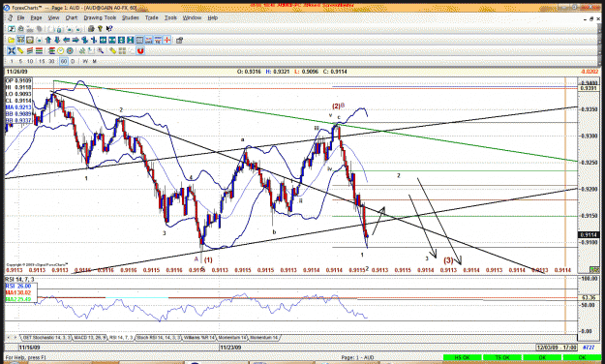
Task: Open the View menu
Action: pyautogui.click(x=53, y=17)
